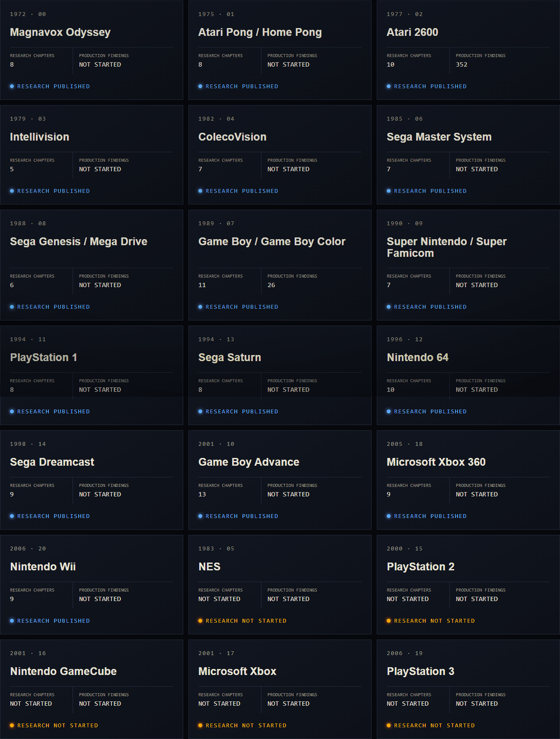The height and width of the screenshot is (739, 560).
Task: Open the ColecoVision card title
Action: tap(232, 137)
